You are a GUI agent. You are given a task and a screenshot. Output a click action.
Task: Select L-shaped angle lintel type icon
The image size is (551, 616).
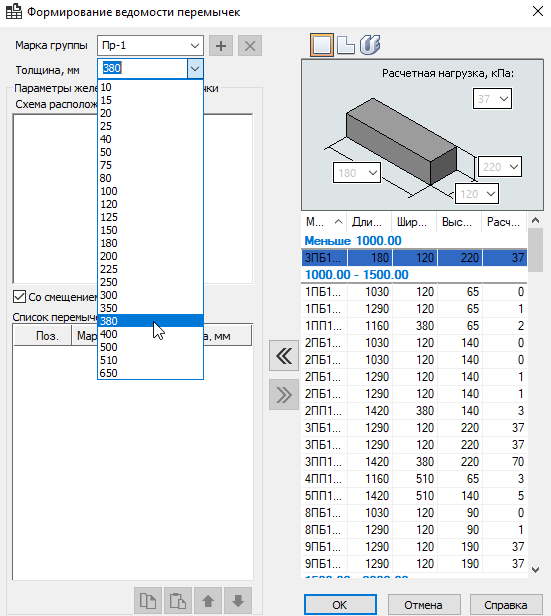(346, 44)
